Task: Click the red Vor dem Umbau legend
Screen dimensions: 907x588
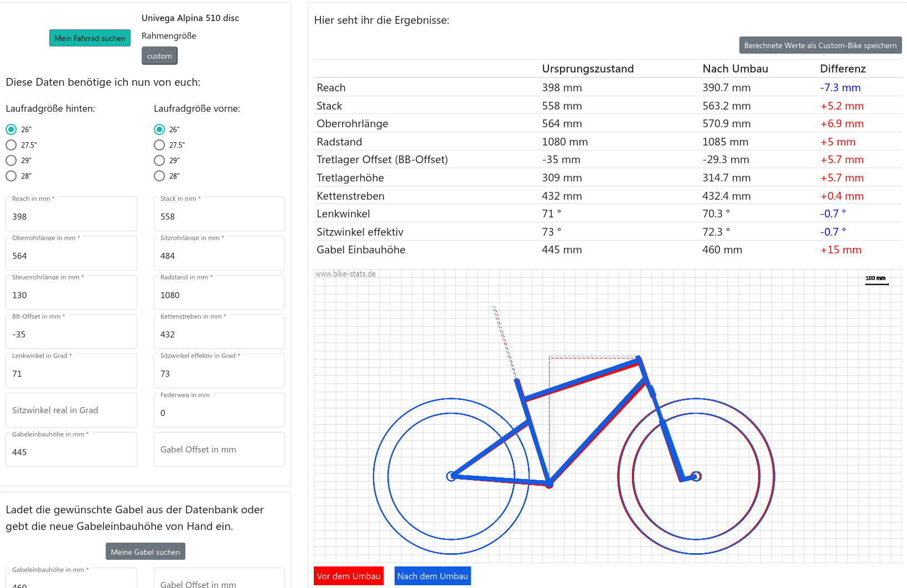Action: [x=349, y=576]
